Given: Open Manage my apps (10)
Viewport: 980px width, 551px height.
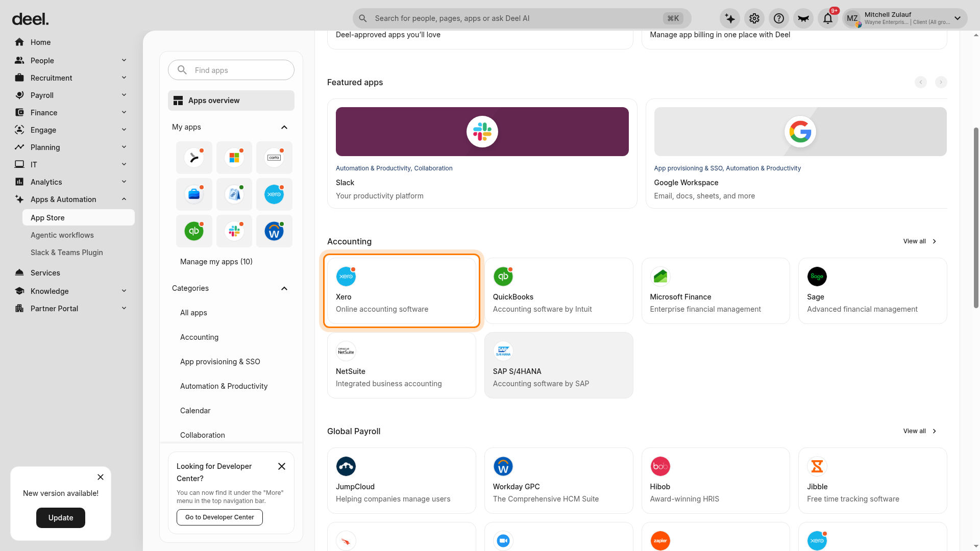Looking at the screenshot, I should pos(216,262).
